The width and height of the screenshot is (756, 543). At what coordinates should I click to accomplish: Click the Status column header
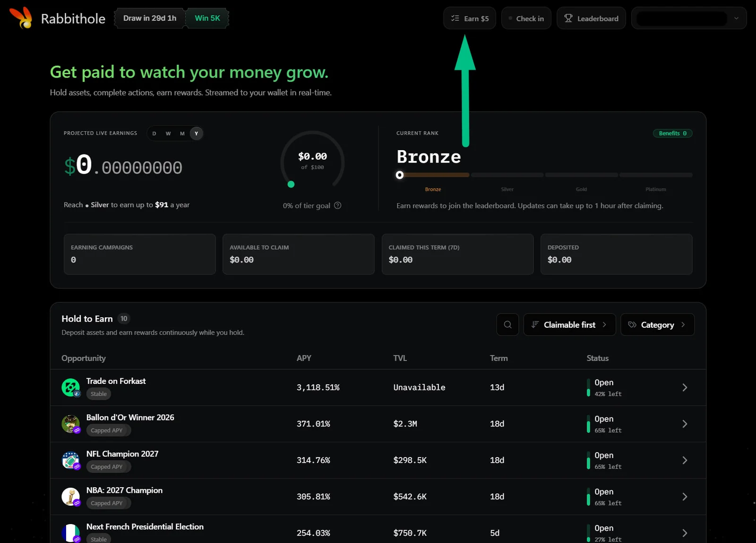[x=598, y=358]
